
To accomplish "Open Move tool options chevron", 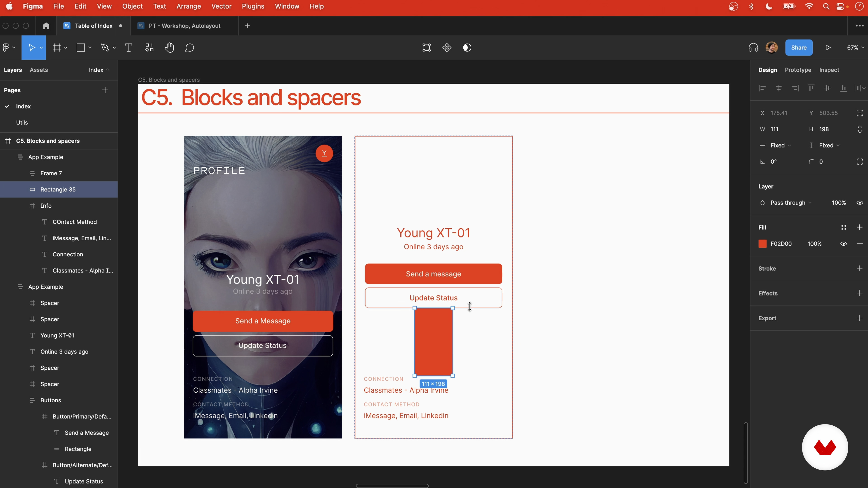I will 41,47.
